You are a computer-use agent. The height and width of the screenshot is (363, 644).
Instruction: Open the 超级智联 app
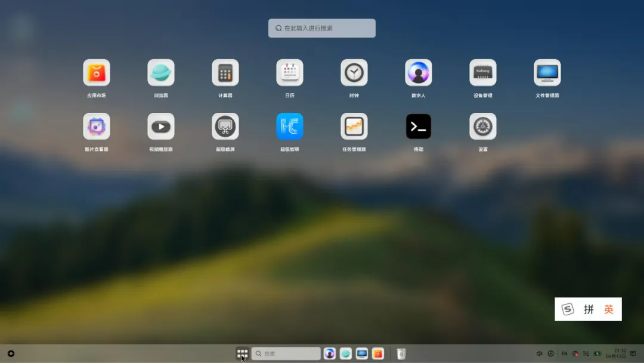(x=290, y=127)
